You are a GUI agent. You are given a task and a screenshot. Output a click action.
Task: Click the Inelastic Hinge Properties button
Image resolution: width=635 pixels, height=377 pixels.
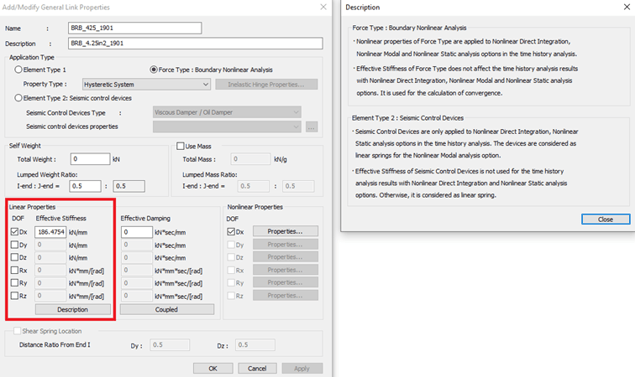click(x=266, y=84)
